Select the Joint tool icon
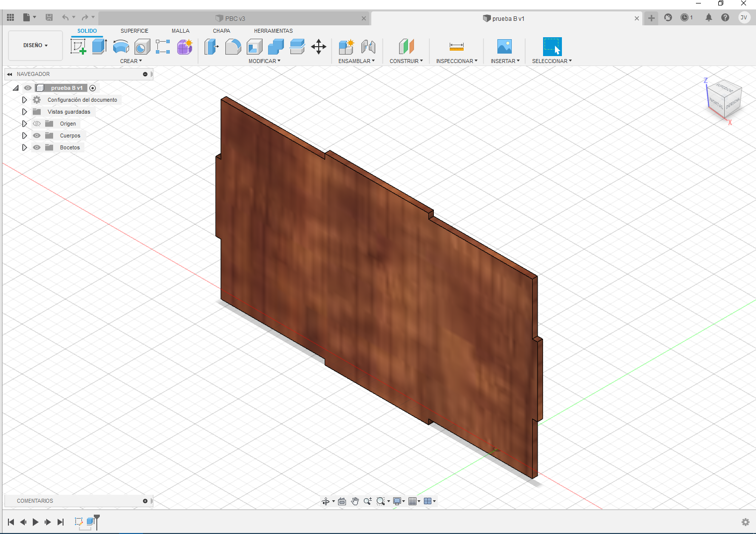Viewport: 756px width, 534px height. (x=368, y=47)
